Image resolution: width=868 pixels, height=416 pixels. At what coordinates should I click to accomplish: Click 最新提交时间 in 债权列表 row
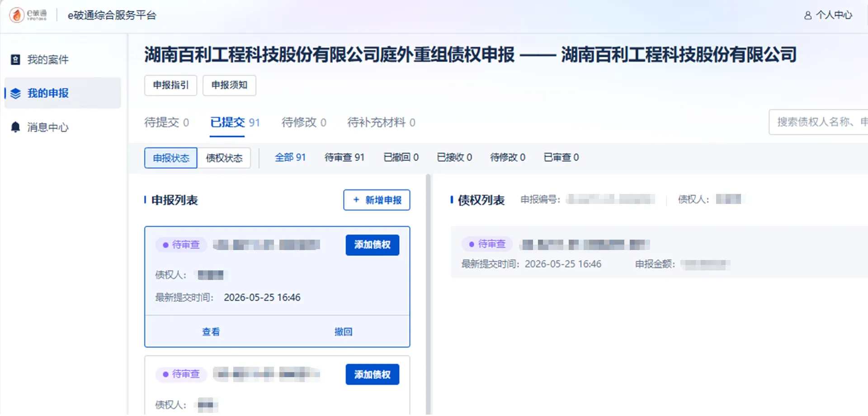click(531, 264)
